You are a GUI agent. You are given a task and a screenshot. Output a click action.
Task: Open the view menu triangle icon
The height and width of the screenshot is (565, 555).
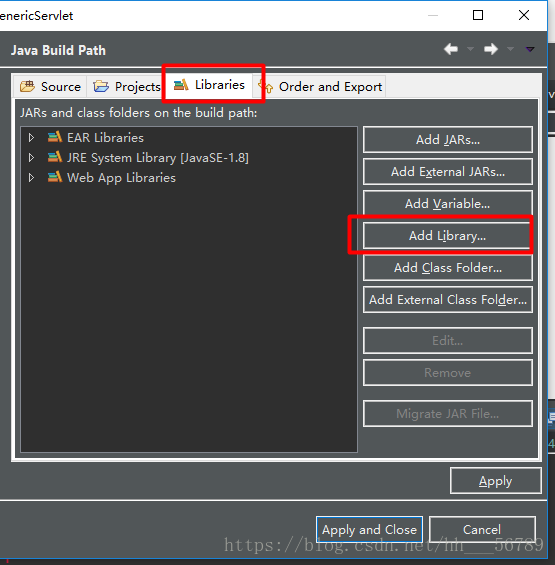point(530,49)
